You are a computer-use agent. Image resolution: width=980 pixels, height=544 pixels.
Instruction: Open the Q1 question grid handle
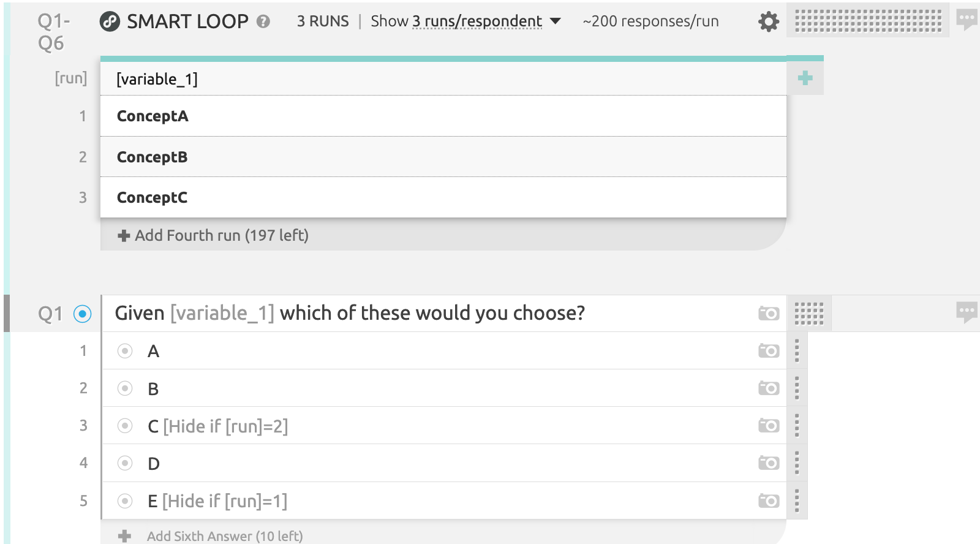809,314
